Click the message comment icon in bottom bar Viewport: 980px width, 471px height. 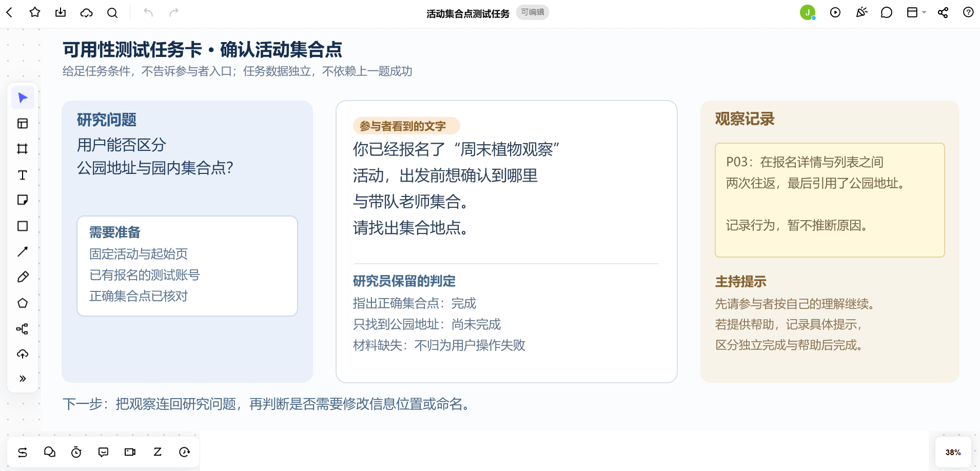coord(104,452)
